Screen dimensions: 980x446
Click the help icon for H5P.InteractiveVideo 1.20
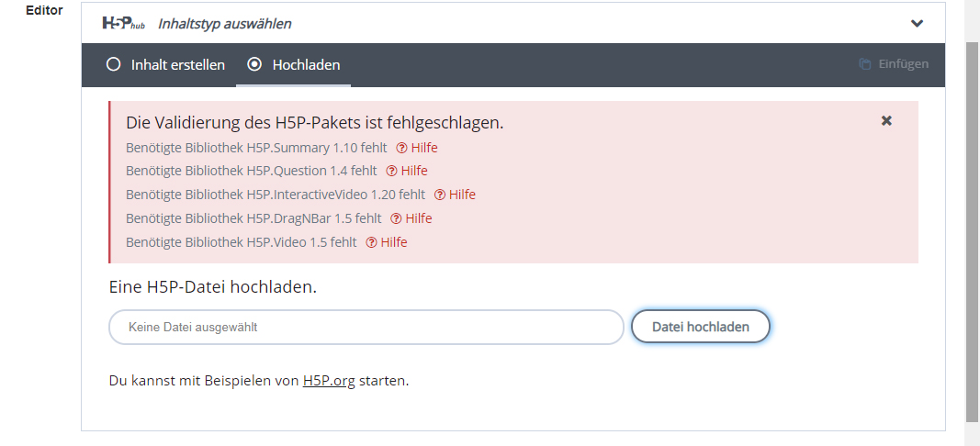pos(440,195)
